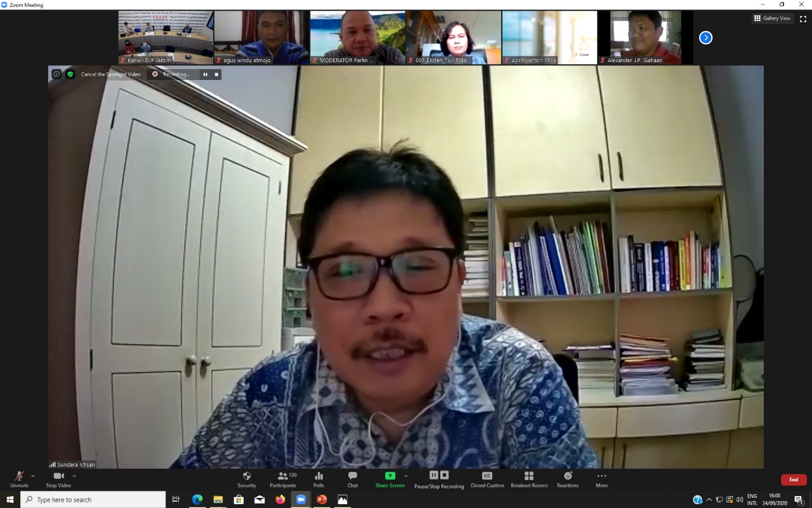Expand Share Screen options arrow

tap(406, 476)
